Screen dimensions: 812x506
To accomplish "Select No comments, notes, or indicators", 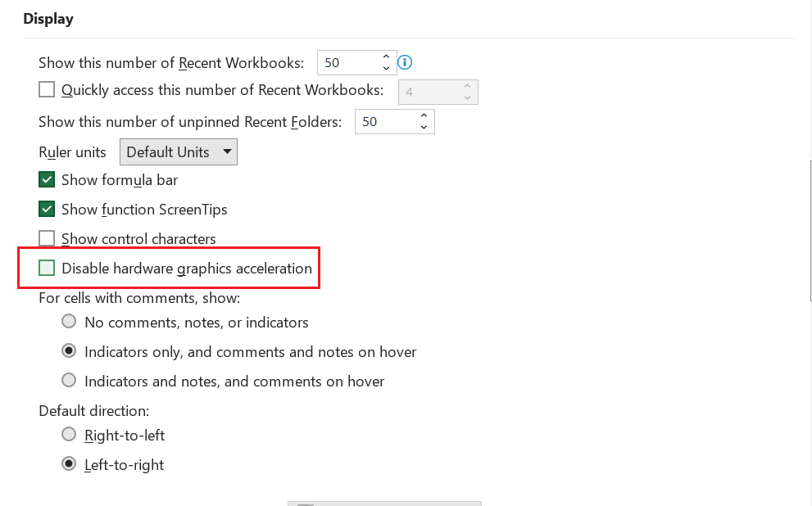I will tap(69, 322).
